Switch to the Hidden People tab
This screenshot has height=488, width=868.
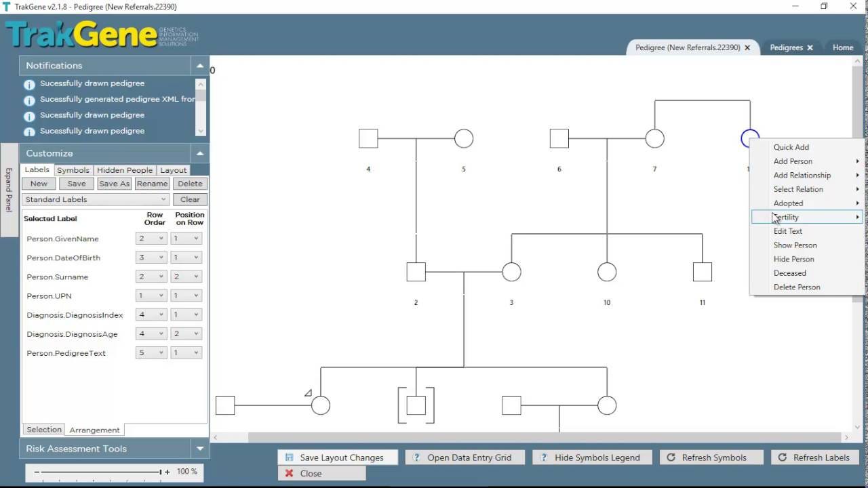click(124, 170)
